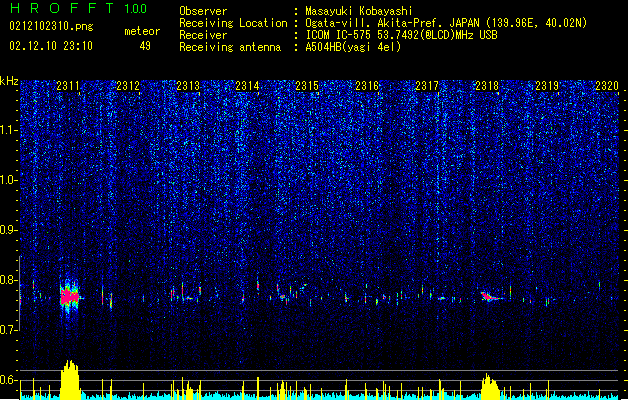Click the 2317 time marker
This screenshot has height=400, width=629.
pyautogui.click(x=427, y=86)
